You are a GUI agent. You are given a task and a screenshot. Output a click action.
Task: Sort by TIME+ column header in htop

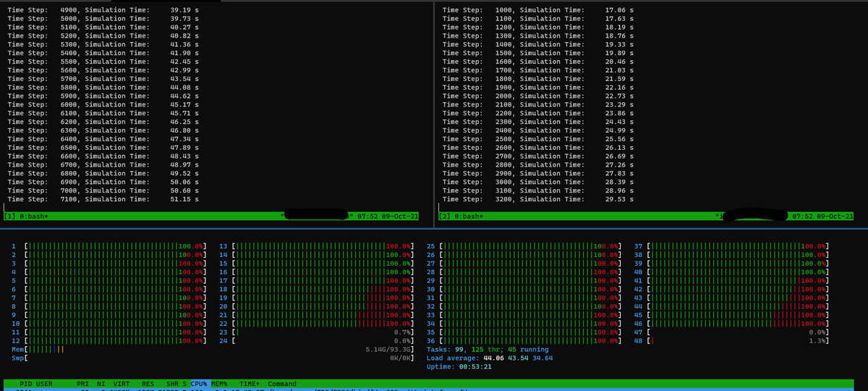(250, 384)
